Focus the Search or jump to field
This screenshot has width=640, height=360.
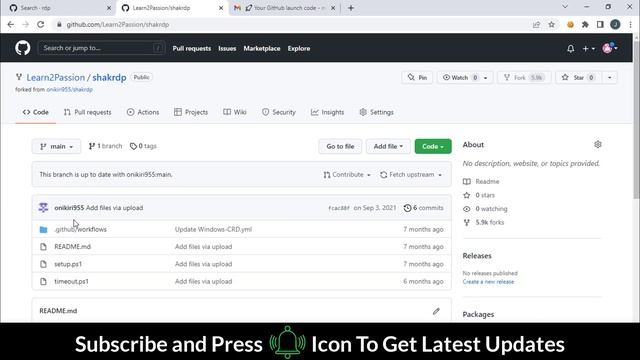[x=101, y=48]
